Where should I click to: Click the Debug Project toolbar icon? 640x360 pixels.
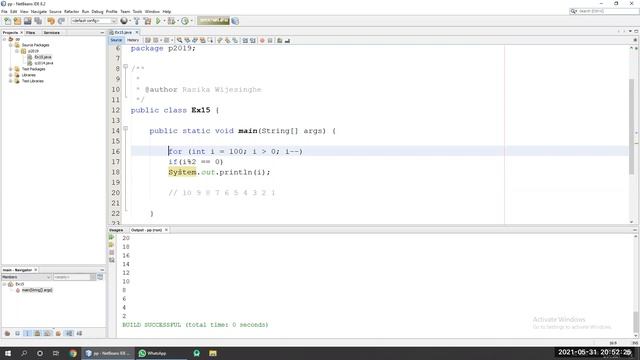[171, 21]
